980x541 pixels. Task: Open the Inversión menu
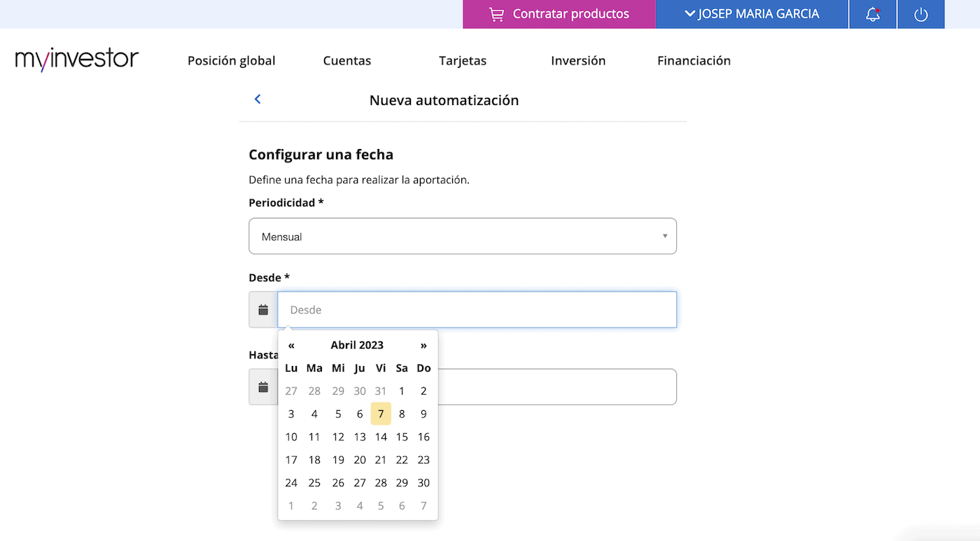click(x=577, y=61)
